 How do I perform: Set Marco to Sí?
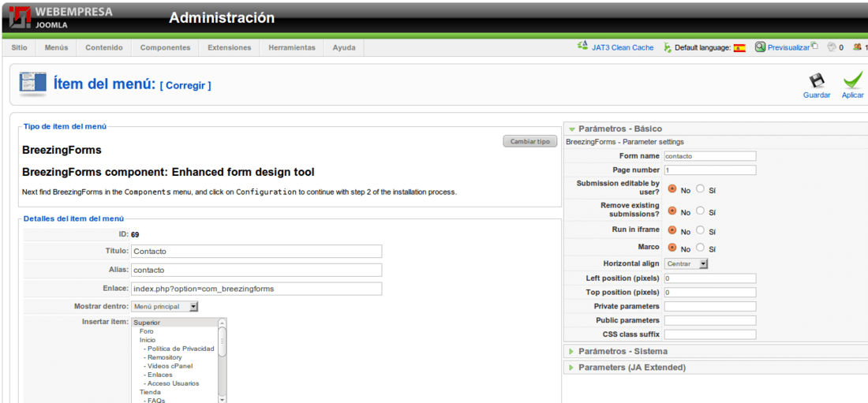tap(700, 248)
